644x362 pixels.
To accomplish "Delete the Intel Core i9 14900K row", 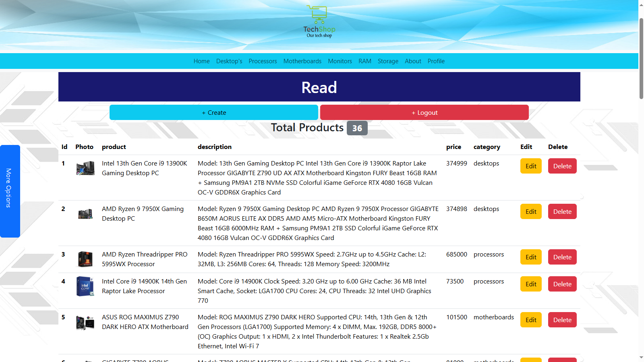I will tap(562, 284).
